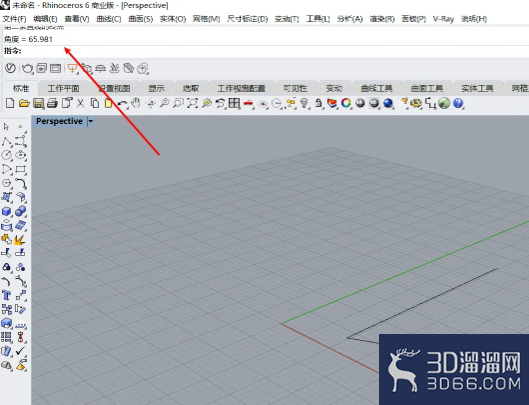Screen dimensions: 529x405
Task: Click the red car Set View icon
Action: pyautogui.click(x=249, y=103)
